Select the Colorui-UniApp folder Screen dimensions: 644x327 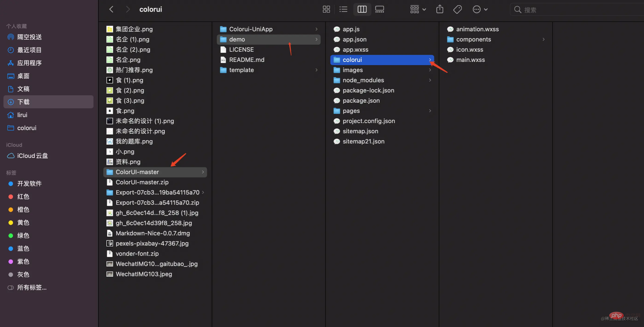coord(269,29)
